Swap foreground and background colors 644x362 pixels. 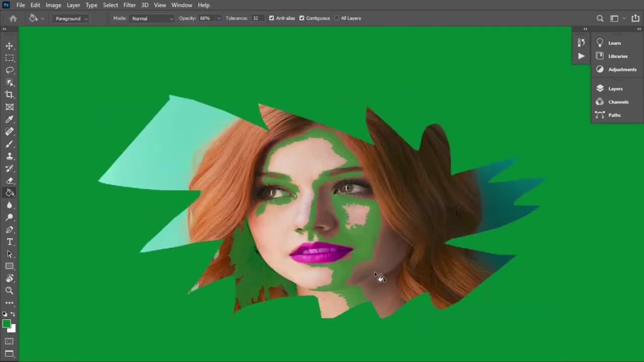coord(13,314)
